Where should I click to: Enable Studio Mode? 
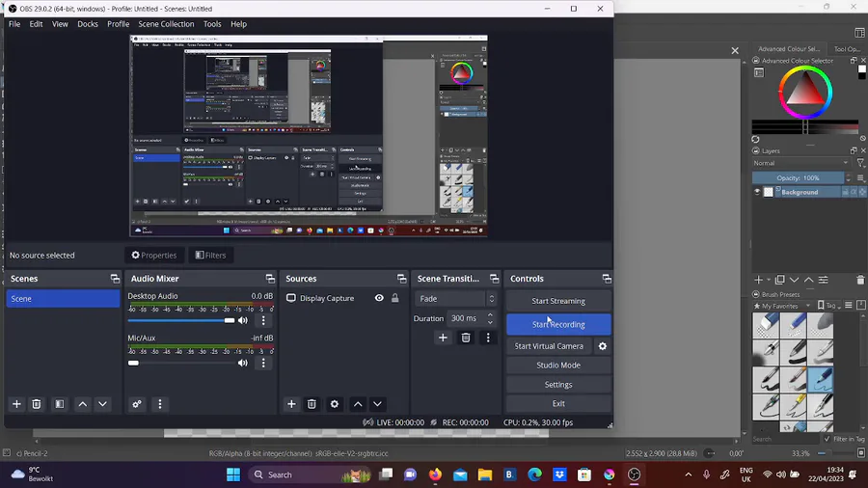558,366
